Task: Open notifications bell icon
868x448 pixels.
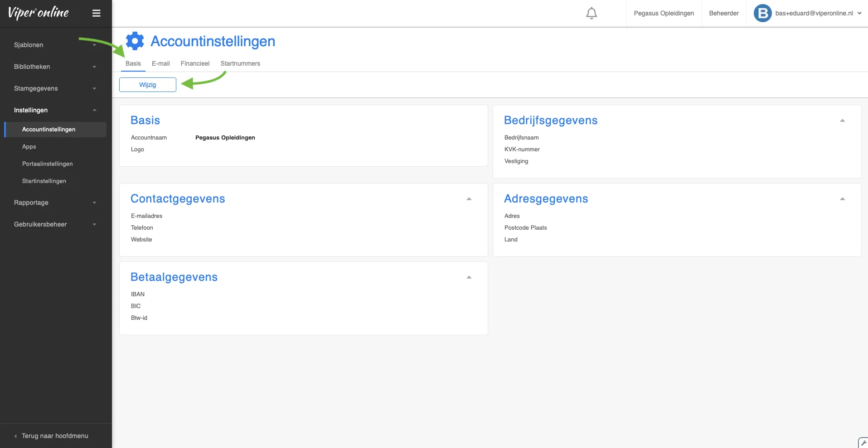Action: point(591,13)
